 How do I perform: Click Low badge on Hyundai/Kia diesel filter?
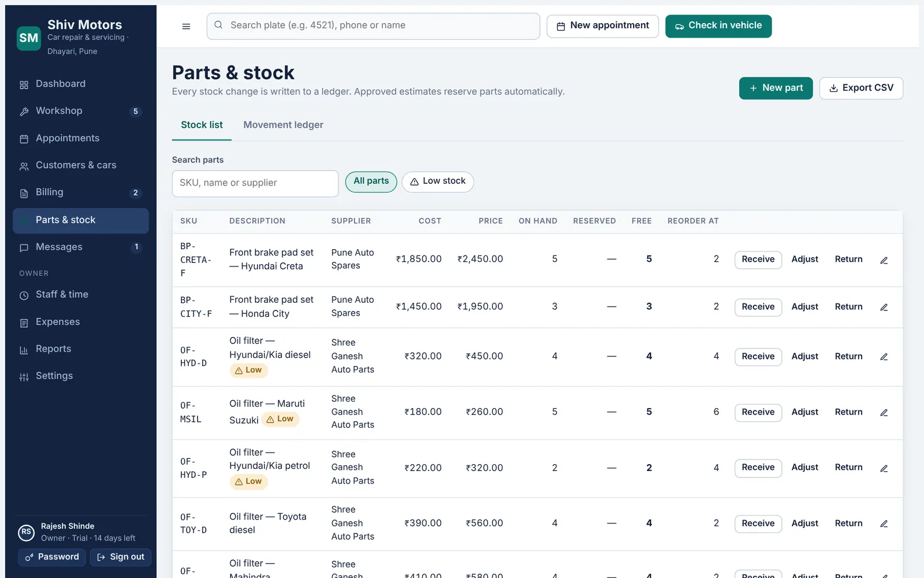(249, 370)
